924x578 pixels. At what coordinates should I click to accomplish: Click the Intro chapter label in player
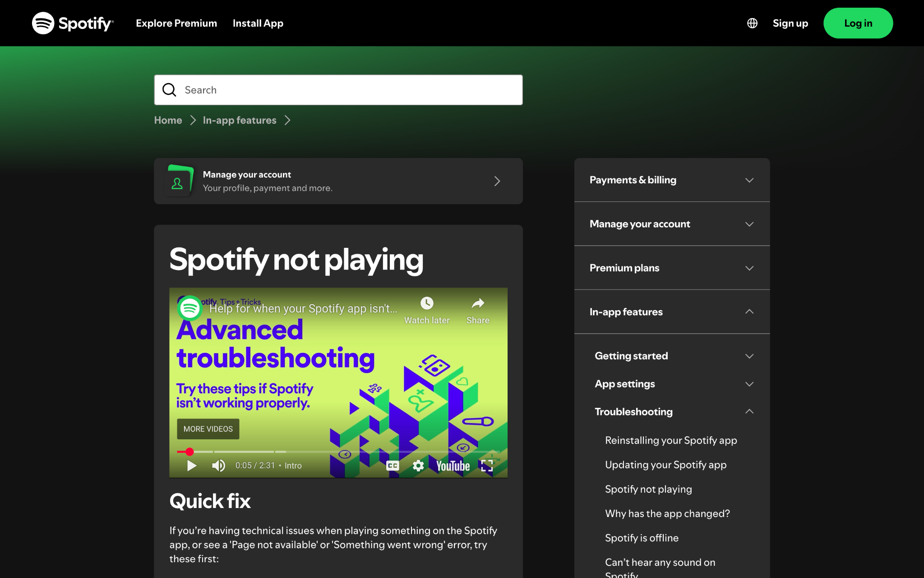(293, 466)
